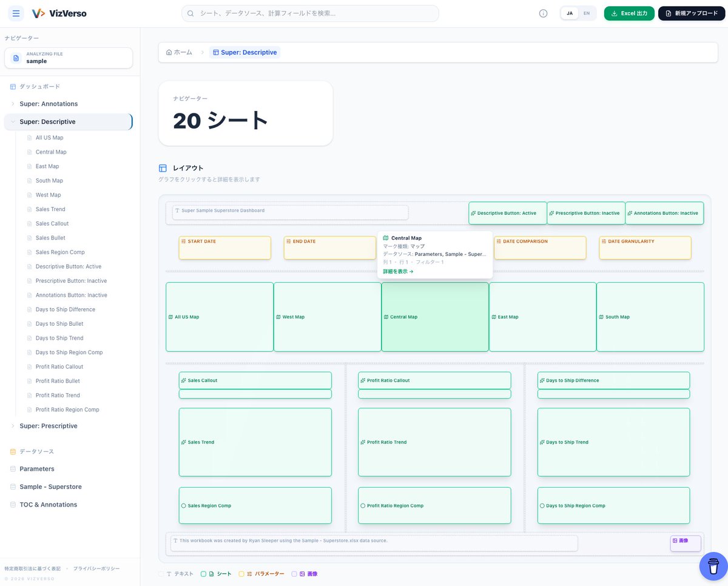Screen dimensions: 728x586
Task: Select the Days to Ship Region Comp tile
Action: (x=613, y=505)
